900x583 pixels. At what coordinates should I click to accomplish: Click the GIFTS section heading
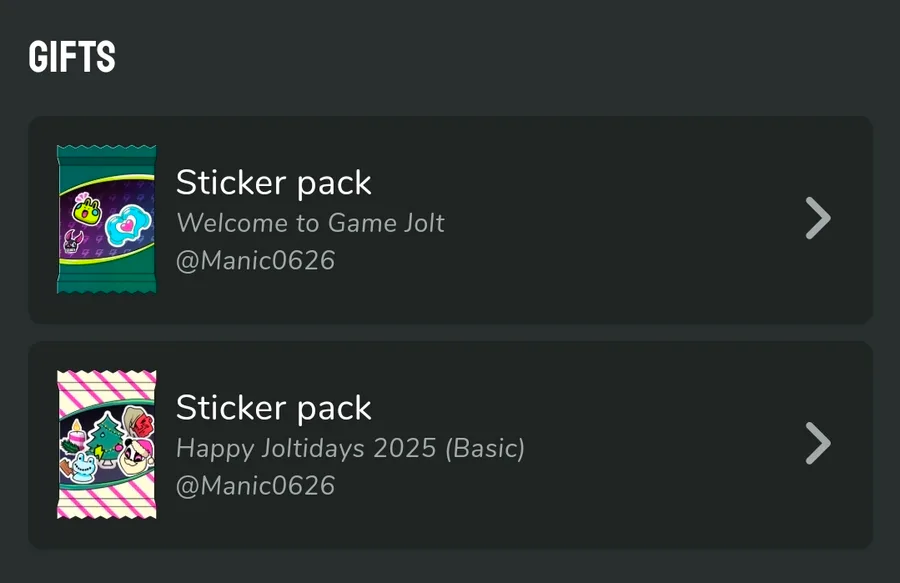[x=72, y=57]
